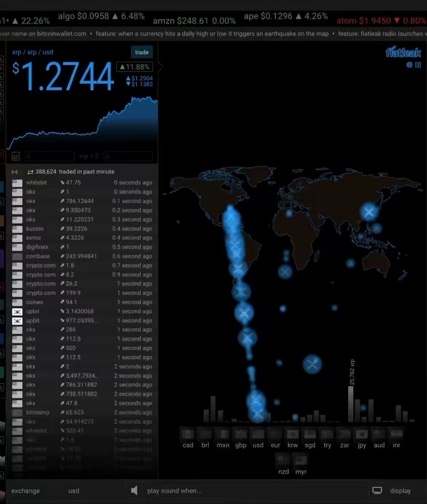Toggle the brl currency flag
The image size is (427, 504).
(x=205, y=434)
